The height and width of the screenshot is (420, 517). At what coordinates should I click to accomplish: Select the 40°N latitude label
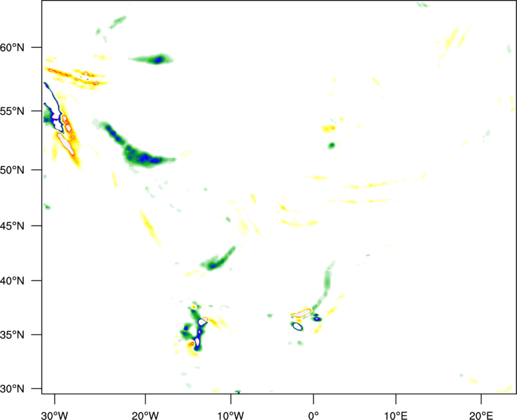coord(12,281)
